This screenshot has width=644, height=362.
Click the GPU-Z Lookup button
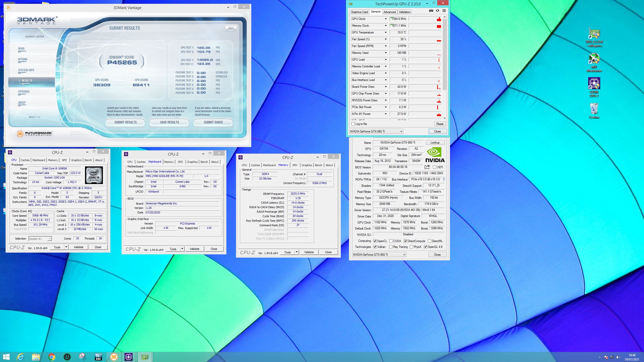(x=435, y=143)
